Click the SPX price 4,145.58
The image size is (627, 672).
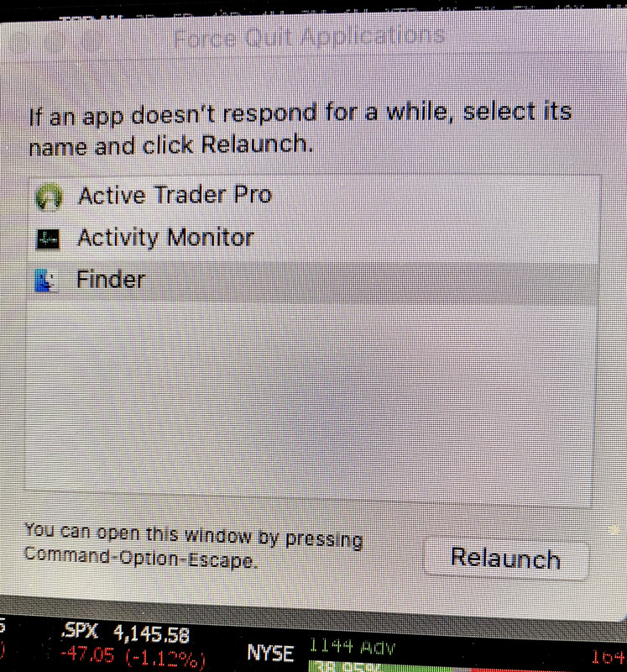tap(151, 634)
